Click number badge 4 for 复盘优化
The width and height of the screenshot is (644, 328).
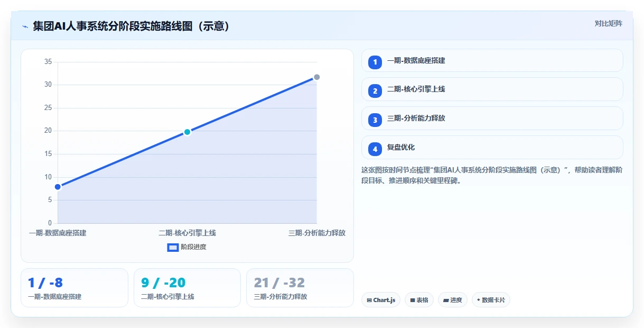point(375,149)
